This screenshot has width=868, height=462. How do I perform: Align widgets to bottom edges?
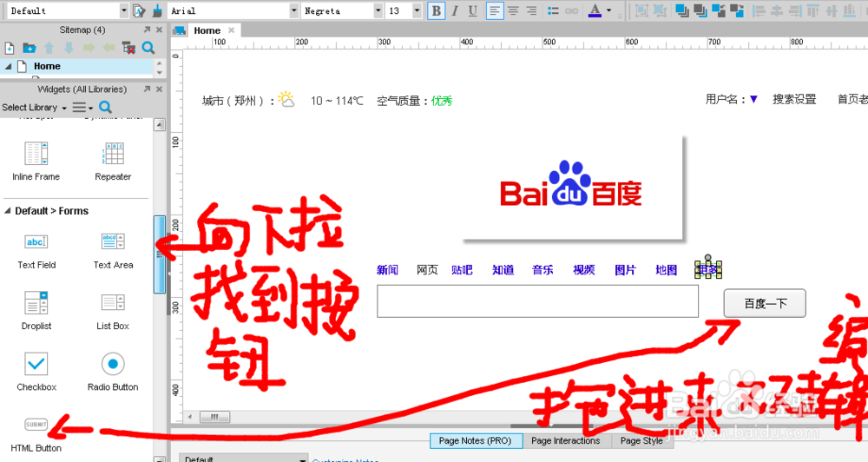pos(850,10)
